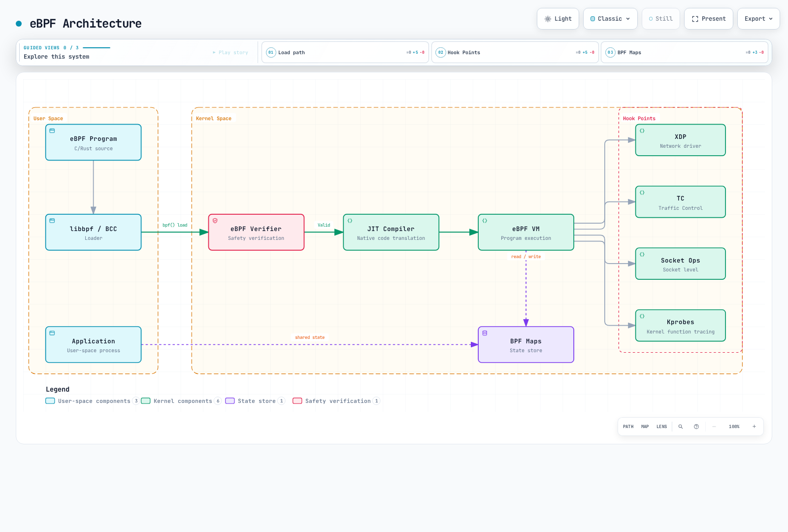The height and width of the screenshot is (532, 788).
Task: Select the 01 Load path guided view
Action: tap(345, 52)
